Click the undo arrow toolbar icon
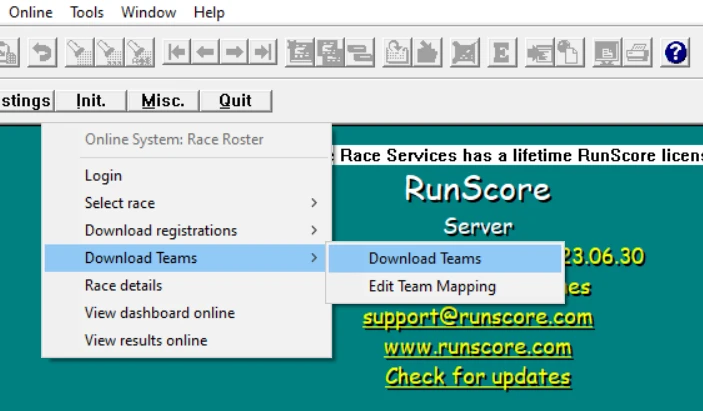Image resolution: width=703 pixels, height=411 pixels. click(x=42, y=53)
